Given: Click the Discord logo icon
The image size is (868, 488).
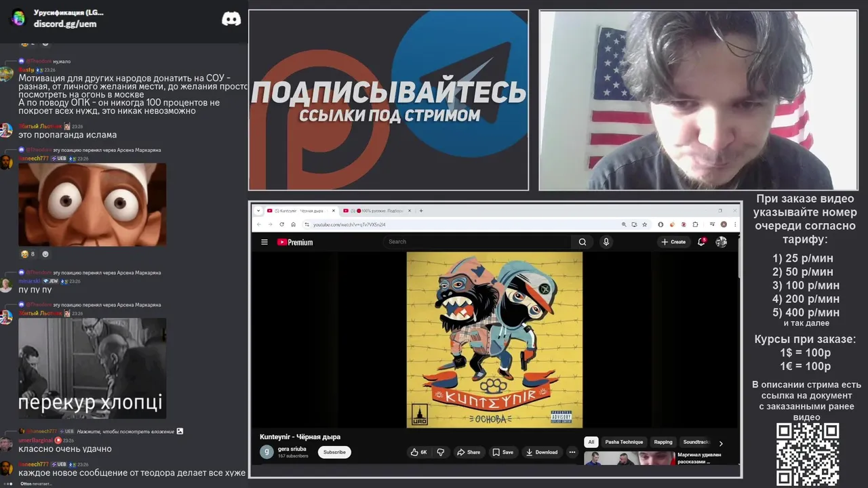Looking at the screenshot, I should click(x=231, y=19).
